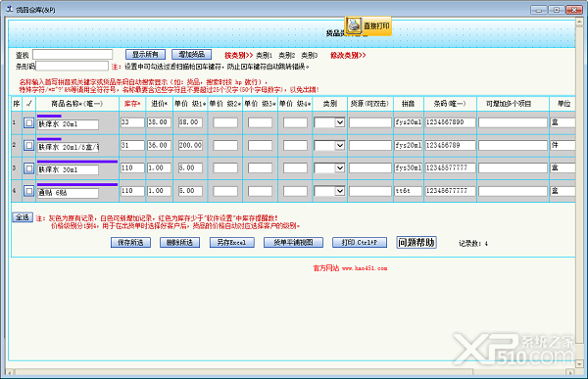Click the horizontal scrollbar at the bottom
Image resolution: width=588 pixels, height=379 pixels.
(x=244, y=372)
